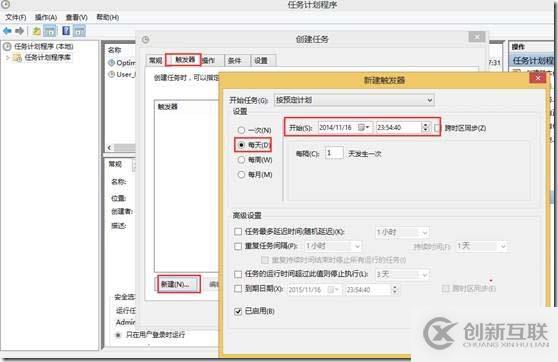The height and width of the screenshot is (362, 558).
Task: Click the yellow Up-one-level folder icon
Action: tap(36, 31)
